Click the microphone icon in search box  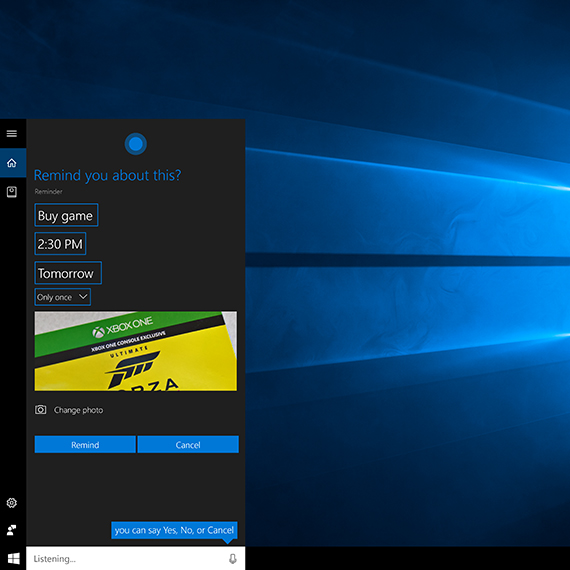(x=233, y=559)
